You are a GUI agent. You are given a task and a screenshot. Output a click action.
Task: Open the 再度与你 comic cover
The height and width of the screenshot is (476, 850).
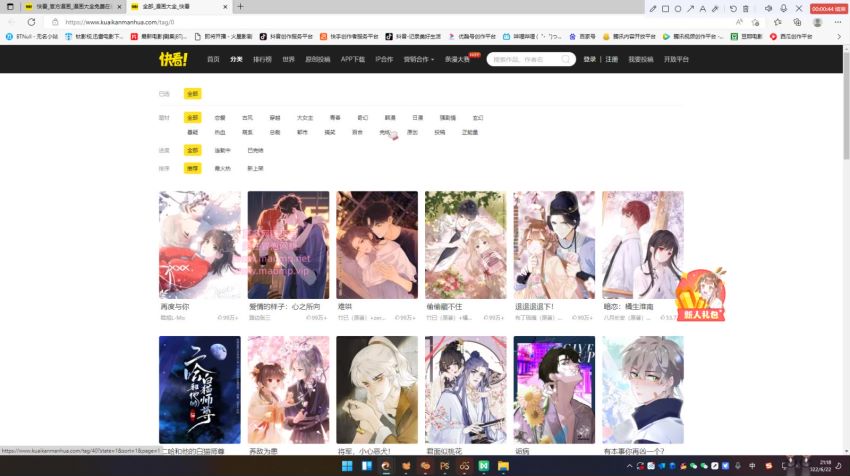point(199,245)
